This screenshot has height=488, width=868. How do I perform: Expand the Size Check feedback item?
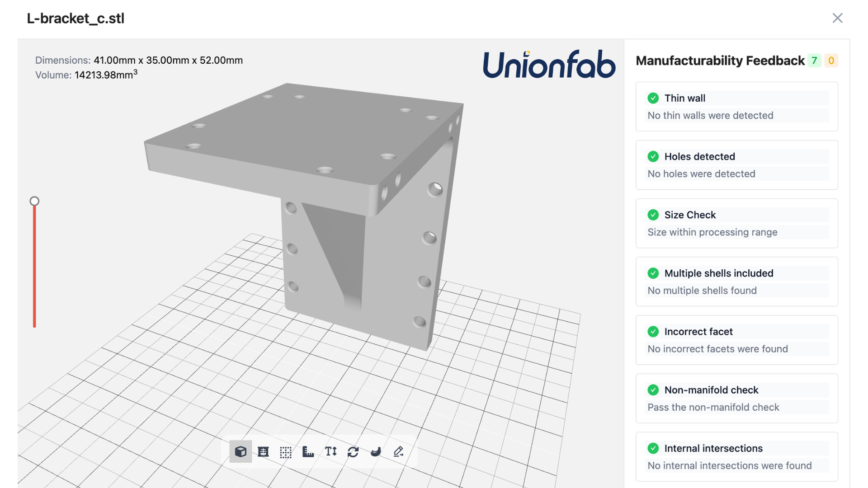pos(736,223)
